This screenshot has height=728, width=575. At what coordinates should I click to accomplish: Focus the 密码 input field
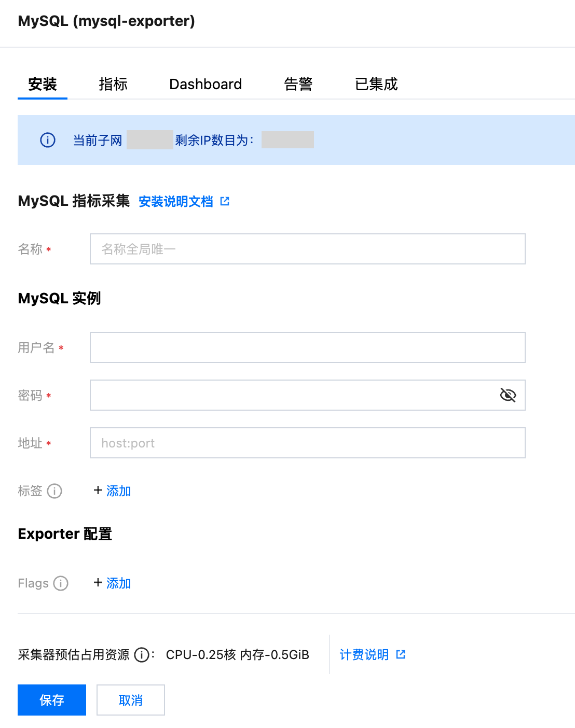(x=308, y=395)
